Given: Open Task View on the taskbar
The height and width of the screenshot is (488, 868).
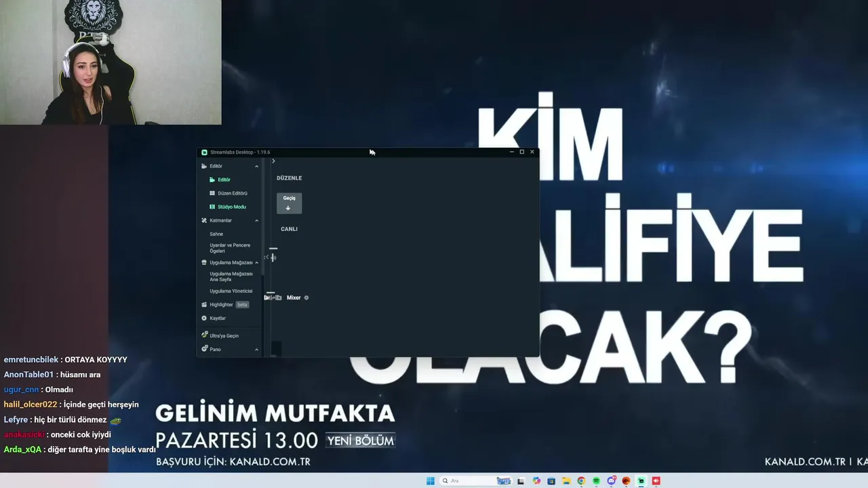Looking at the screenshot, I should [x=521, y=481].
